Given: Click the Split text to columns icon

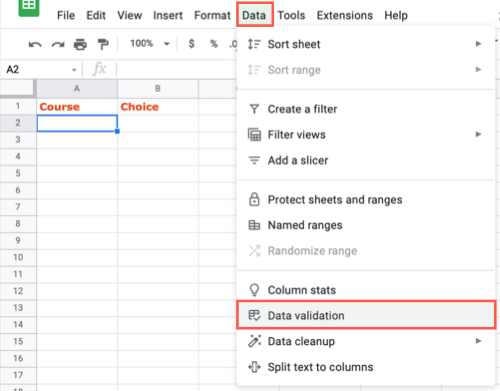Looking at the screenshot, I should tap(254, 367).
